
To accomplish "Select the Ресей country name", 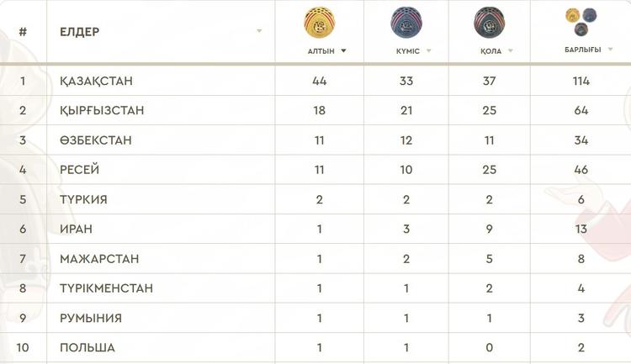I will tap(80, 170).
